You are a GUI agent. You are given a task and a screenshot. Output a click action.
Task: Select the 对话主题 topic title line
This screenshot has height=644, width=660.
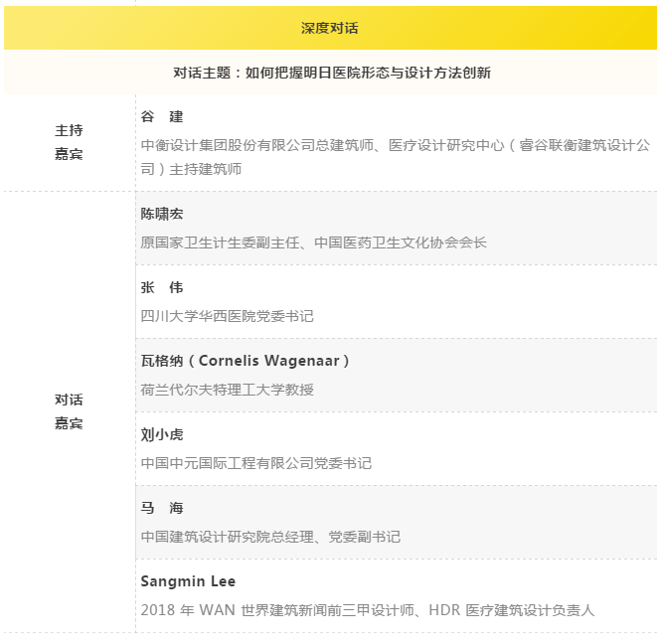click(x=331, y=73)
